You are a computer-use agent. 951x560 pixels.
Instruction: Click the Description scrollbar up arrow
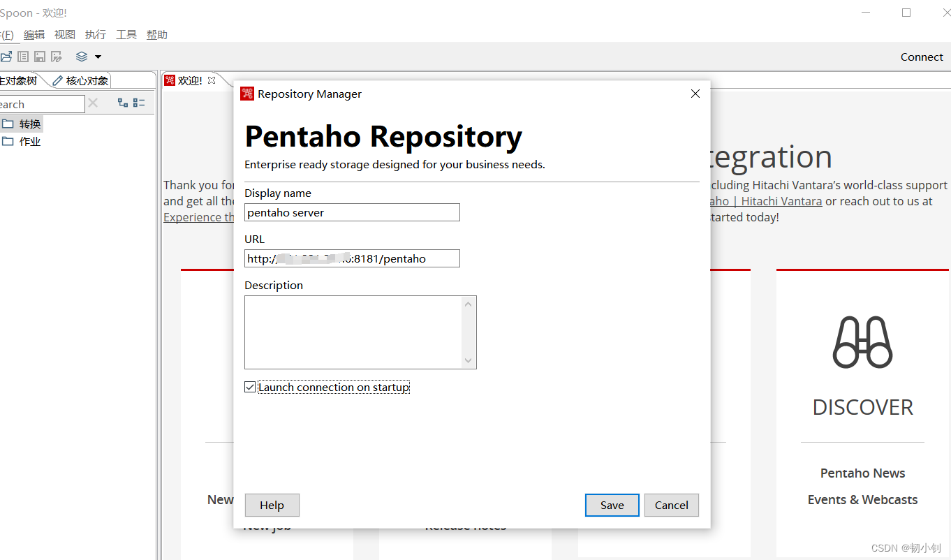coord(469,303)
